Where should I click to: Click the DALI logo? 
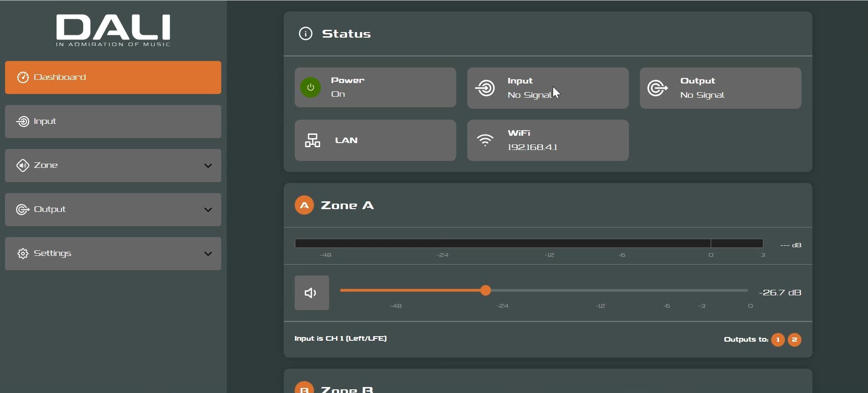[x=113, y=30]
